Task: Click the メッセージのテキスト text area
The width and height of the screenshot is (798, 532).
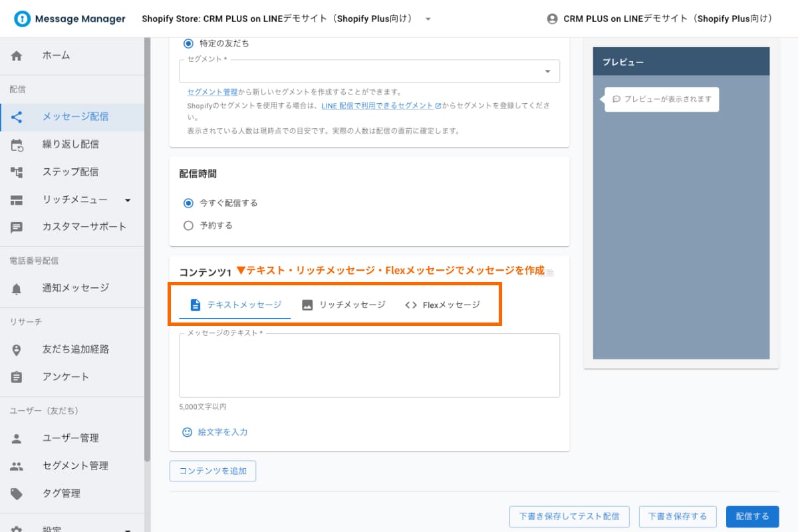Action: 369,366
